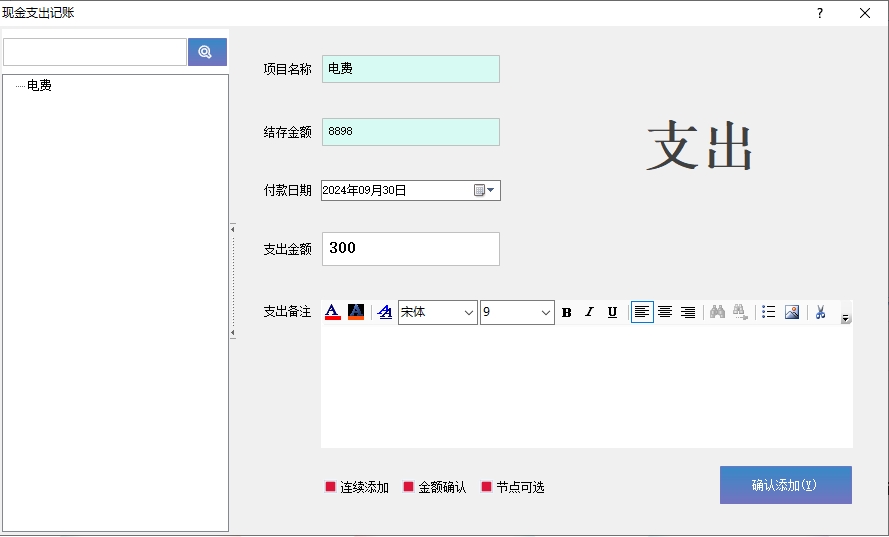Click the 确认添加(Y) button
The image size is (889, 537).
pyautogui.click(x=786, y=485)
